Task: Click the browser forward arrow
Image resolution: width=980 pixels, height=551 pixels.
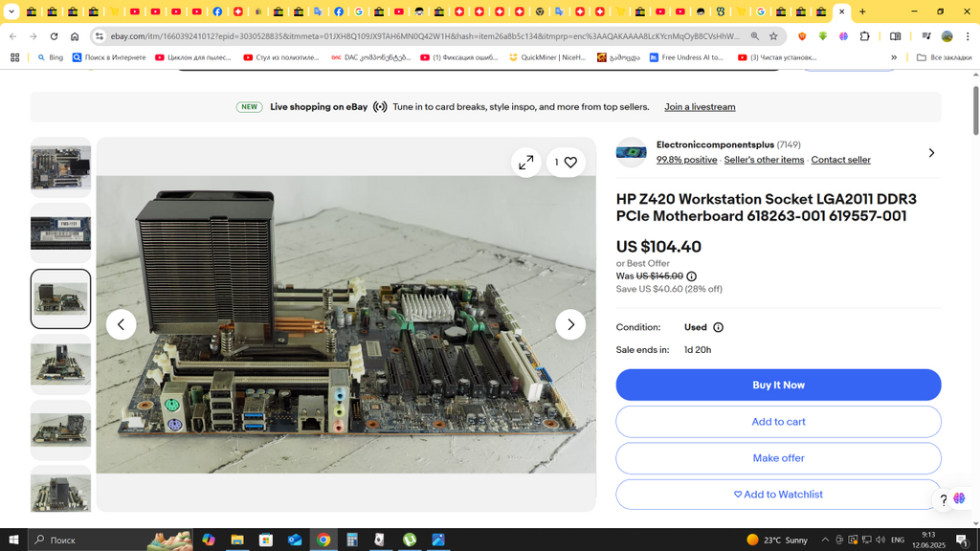Action: [x=33, y=36]
